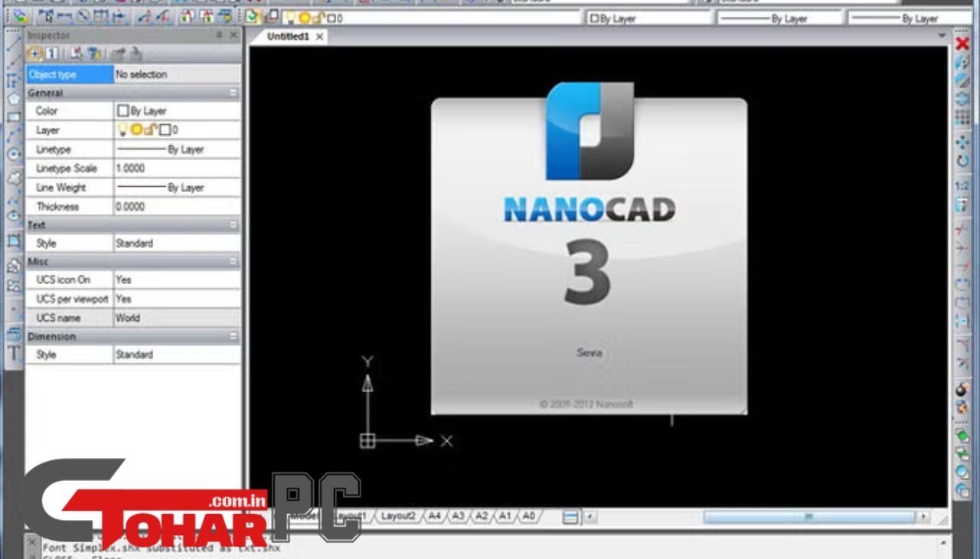
Task: Collapse the Dimension section
Action: click(x=234, y=336)
